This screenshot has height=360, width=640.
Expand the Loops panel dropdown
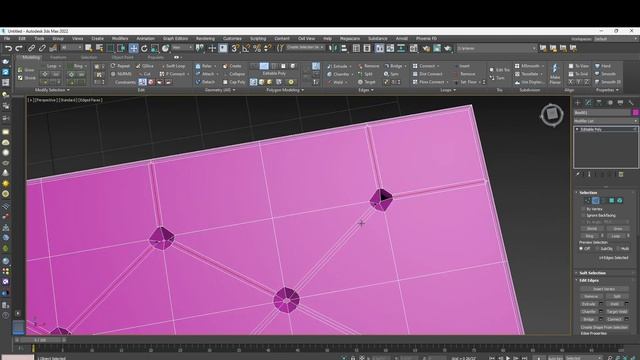(448, 90)
